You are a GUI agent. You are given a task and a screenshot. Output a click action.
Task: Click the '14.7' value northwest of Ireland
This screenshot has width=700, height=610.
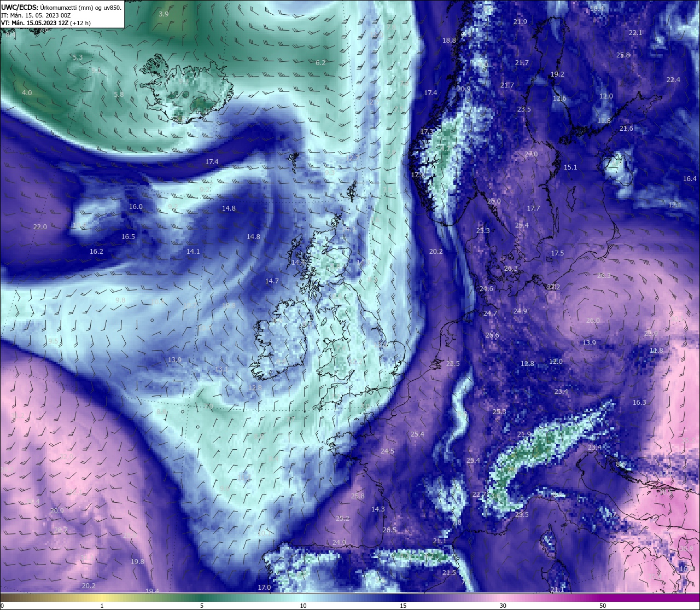272,281
